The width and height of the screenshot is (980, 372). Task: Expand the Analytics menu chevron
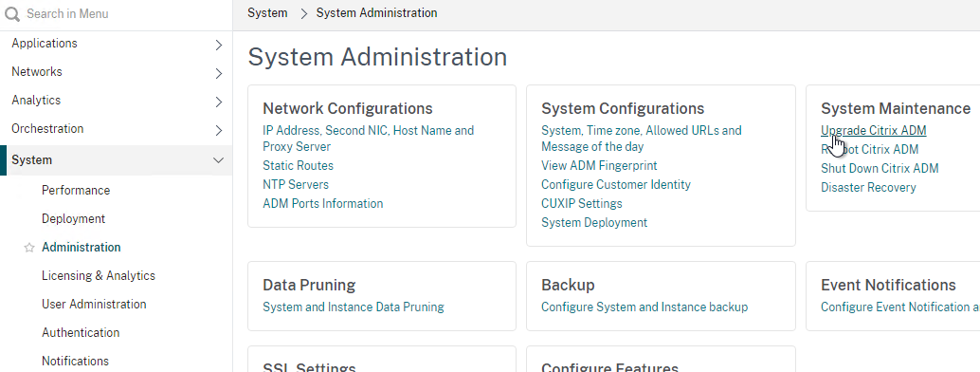click(x=219, y=102)
